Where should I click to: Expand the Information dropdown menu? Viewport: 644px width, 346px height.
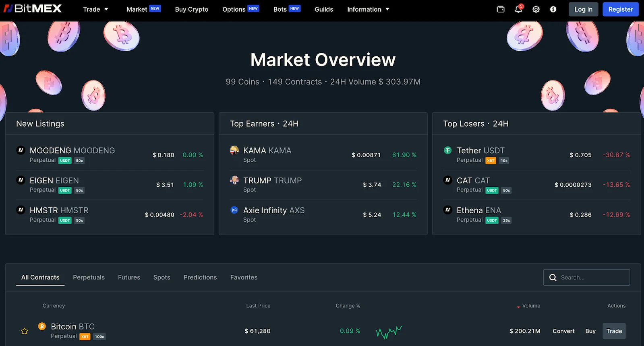click(x=368, y=9)
